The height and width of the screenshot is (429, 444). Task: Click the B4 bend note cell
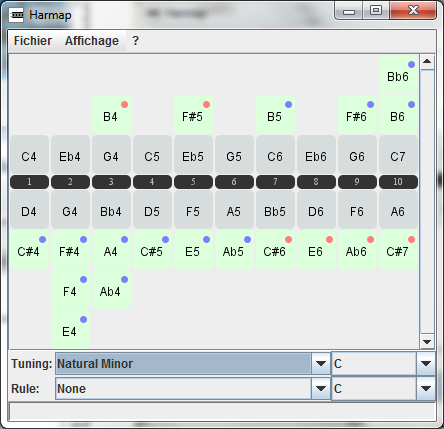coord(111,115)
